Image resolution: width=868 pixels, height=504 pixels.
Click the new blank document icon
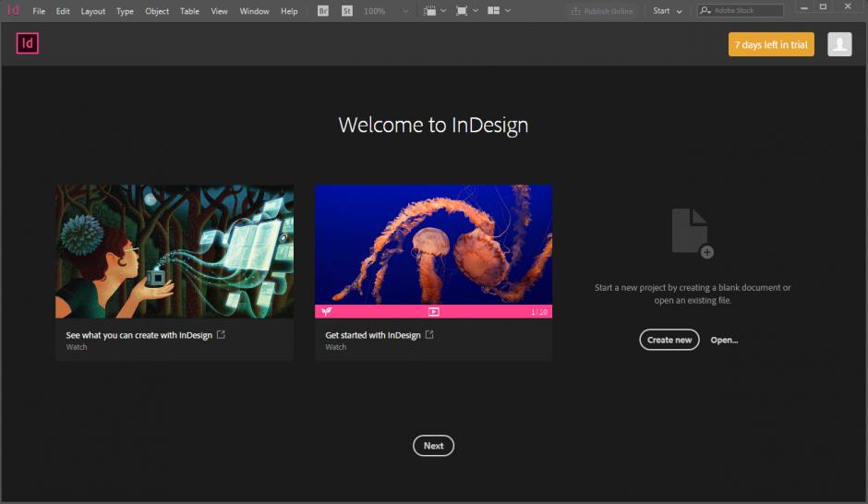692,233
